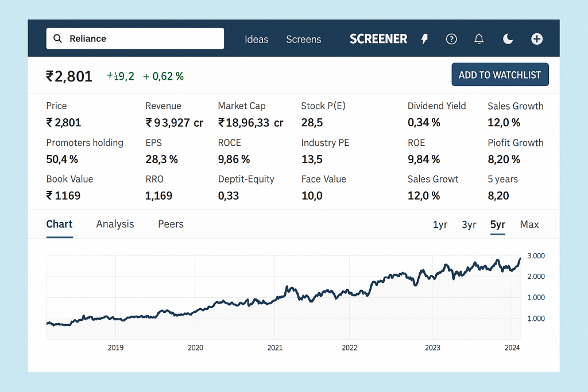Image resolution: width=588 pixels, height=392 pixels.
Task: Click the Reliance search field
Action: [x=135, y=38]
